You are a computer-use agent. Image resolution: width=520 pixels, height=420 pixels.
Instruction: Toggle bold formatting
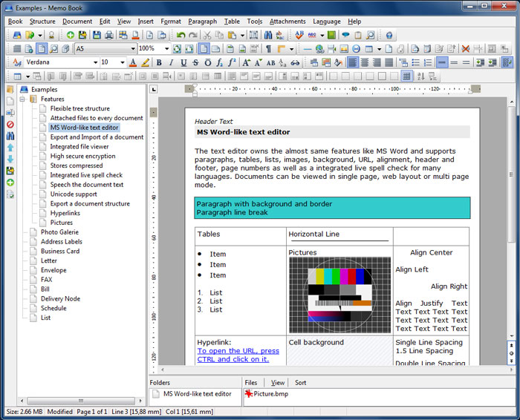point(159,62)
